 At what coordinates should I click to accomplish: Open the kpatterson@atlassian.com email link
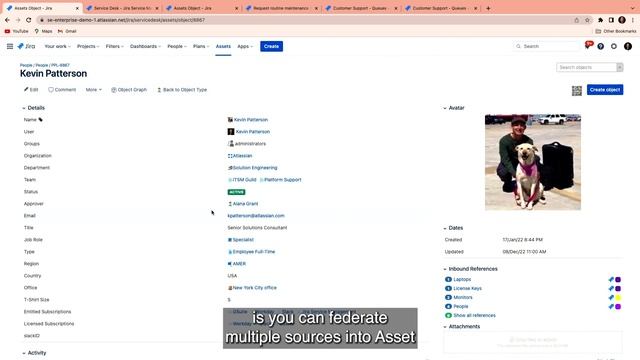[x=256, y=216]
